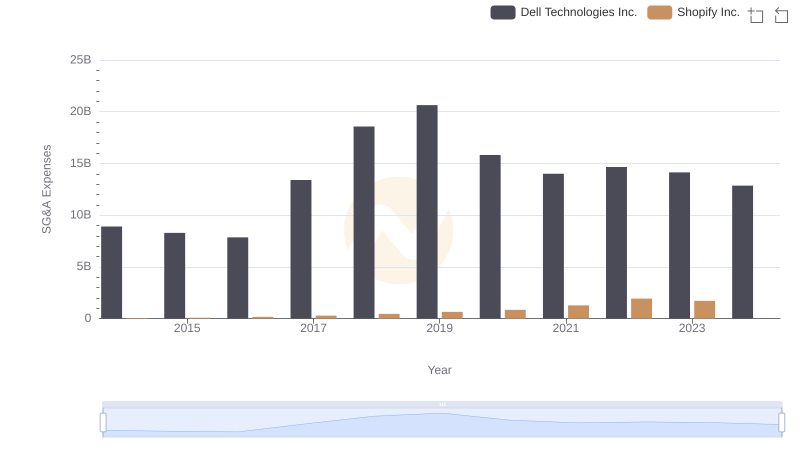Select the Shopify bar for 2021

578,312
